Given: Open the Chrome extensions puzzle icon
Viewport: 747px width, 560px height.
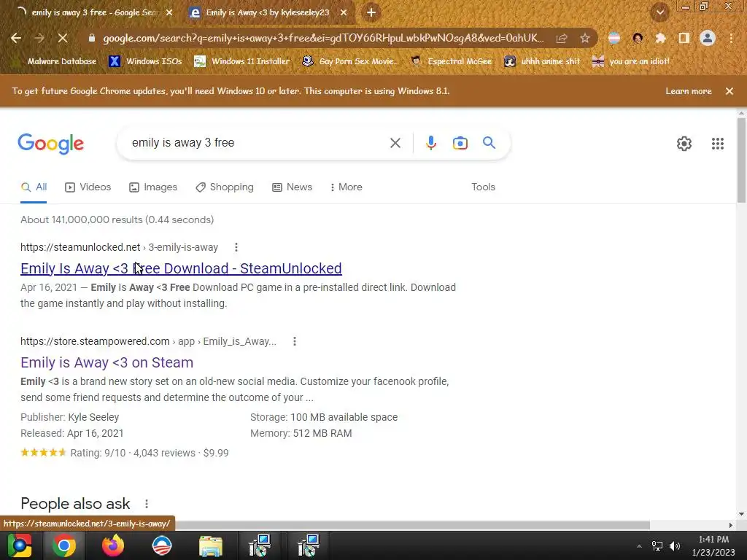Looking at the screenshot, I should point(660,38).
